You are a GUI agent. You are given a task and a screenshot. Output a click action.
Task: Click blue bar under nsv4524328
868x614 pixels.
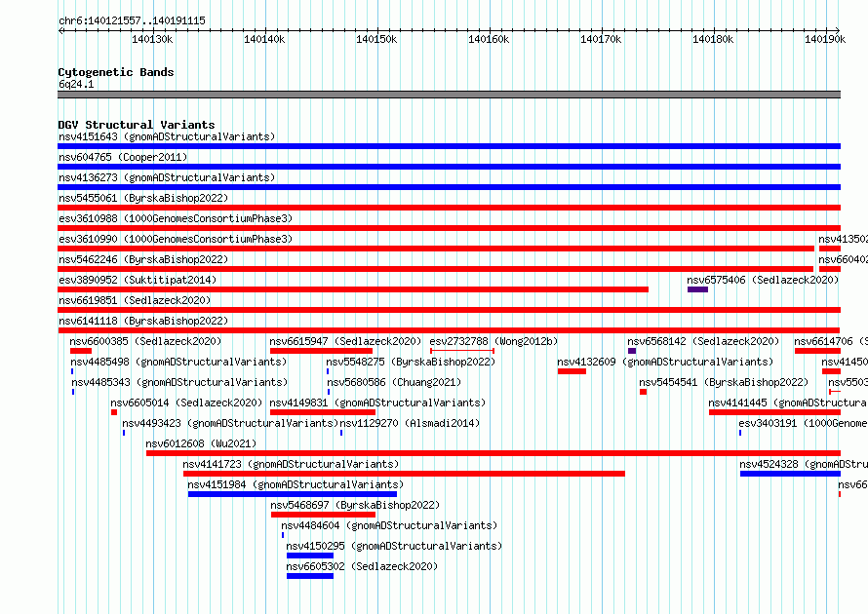[x=791, y=474]
